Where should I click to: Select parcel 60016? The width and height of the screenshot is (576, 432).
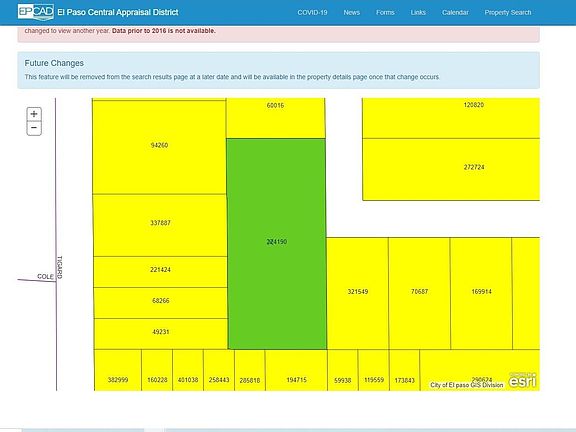tap(275, 118)
